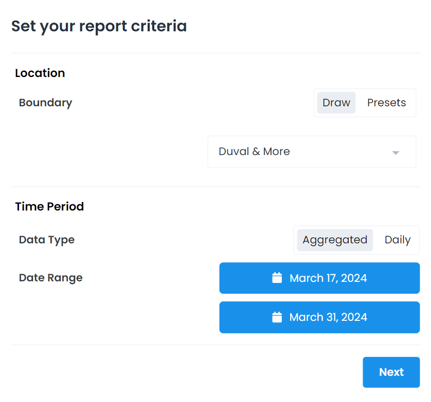
Task: Click calendar icon beside March 17, 2024
Action: click(277, 278)
